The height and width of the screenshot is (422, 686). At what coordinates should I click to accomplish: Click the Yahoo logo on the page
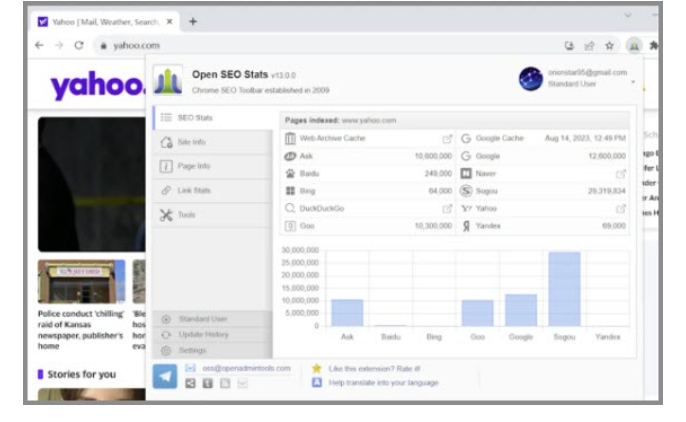[97, 85]
